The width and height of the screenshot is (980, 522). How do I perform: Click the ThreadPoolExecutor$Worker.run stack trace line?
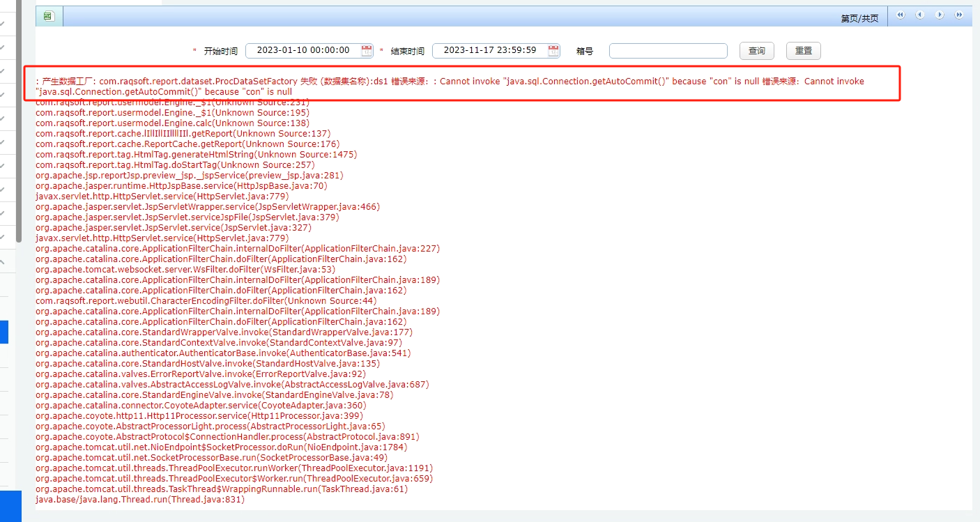tap(234, 478)
